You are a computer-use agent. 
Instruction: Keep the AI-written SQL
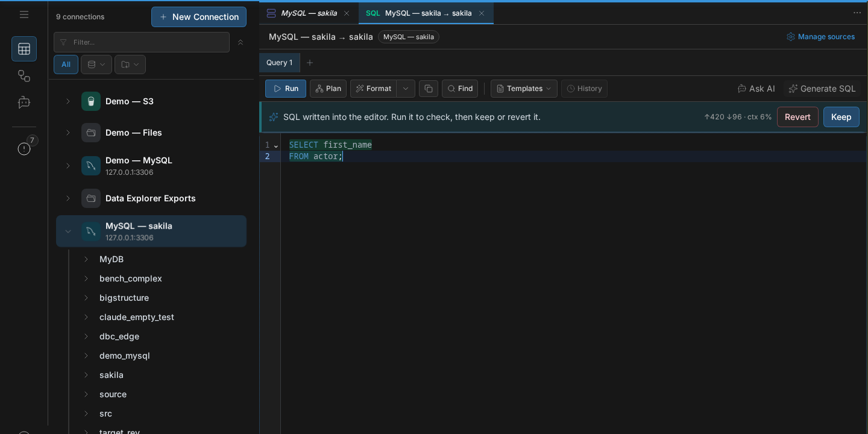click(x=841, y=117)
